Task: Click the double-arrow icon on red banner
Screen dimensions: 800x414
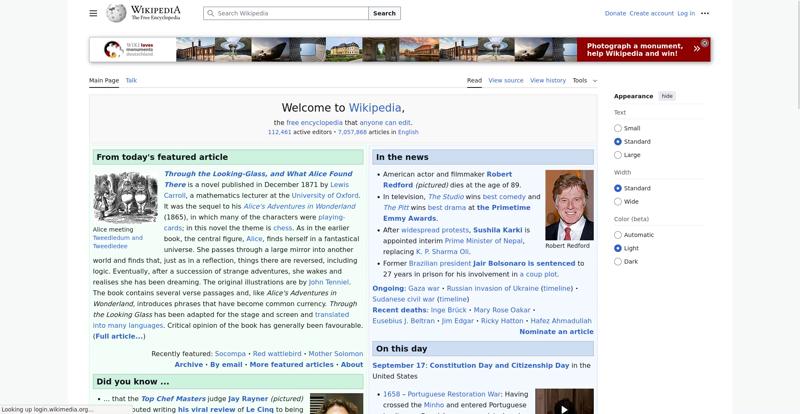Action: pyautogui.click(x=696, y=49)
